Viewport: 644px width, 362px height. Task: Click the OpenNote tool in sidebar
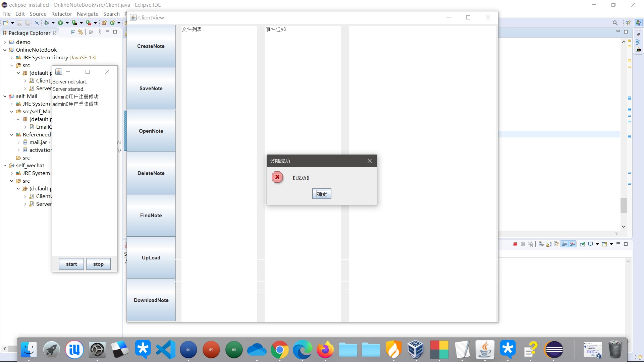(x=151, y=131)
